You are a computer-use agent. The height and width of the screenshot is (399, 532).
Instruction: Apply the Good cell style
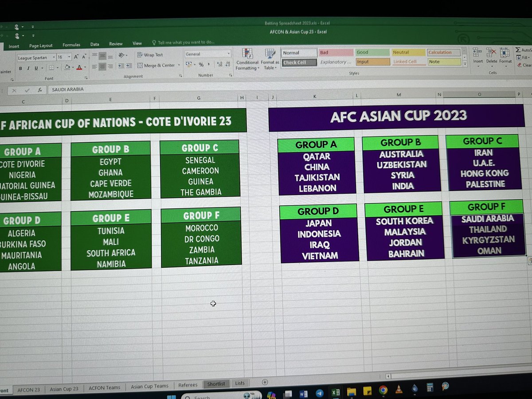(372, 52)
